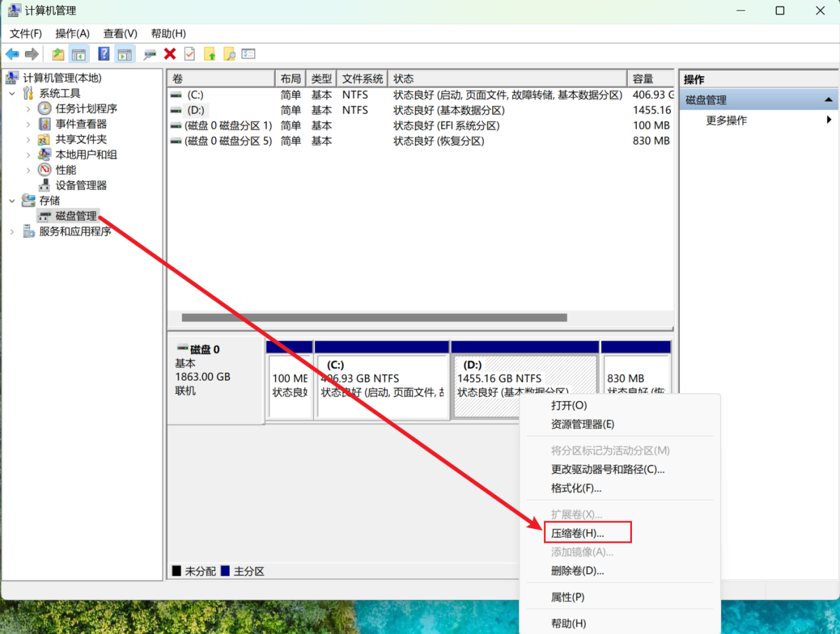Toggle Show/Hide Console Tree toolbar button
Screen dimensions: 840x634
click(x=79, y=54)
